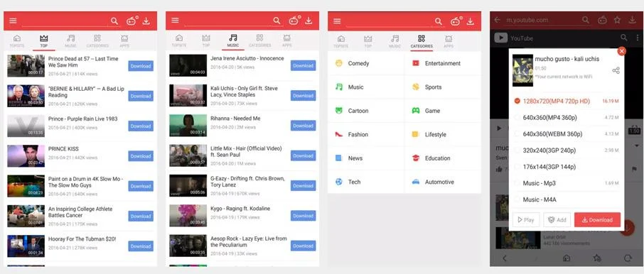
Task: Download Prince - Purple Rain Live 1983
Action: coord(141,126)
